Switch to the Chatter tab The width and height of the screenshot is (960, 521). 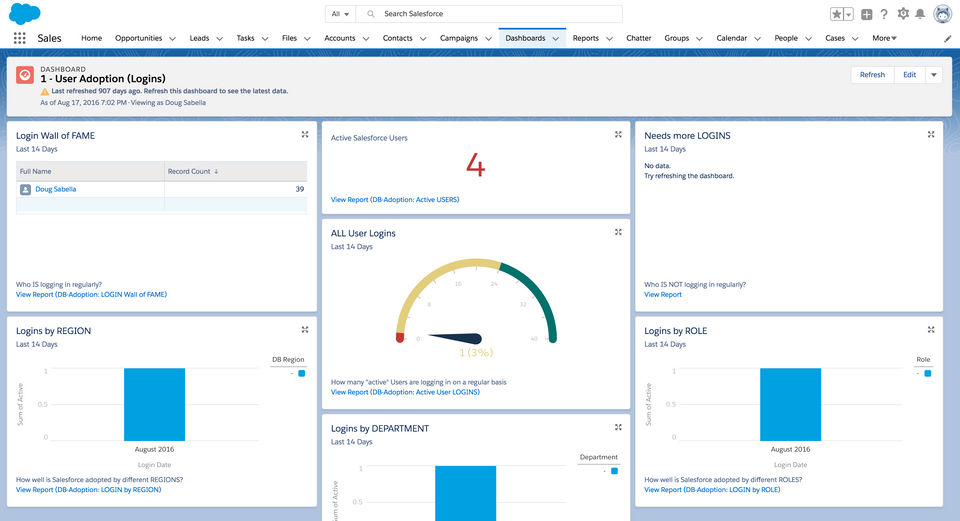pos(638,38)
